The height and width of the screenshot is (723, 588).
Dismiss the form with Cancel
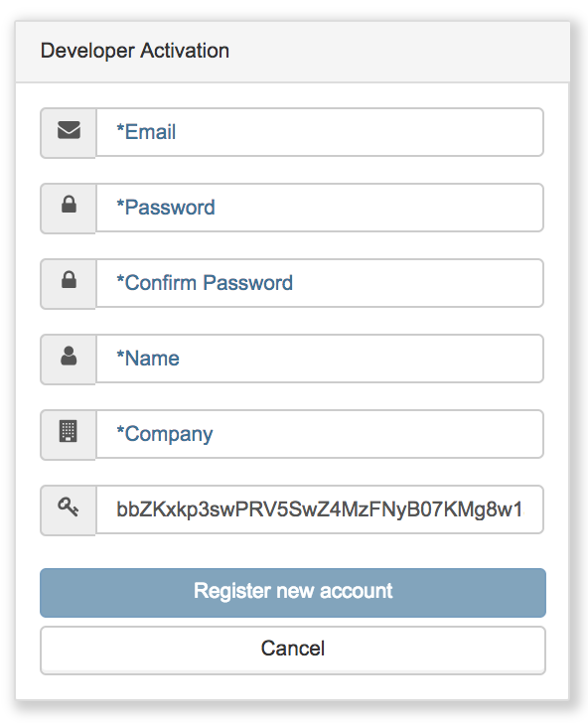tap(293, 651)
